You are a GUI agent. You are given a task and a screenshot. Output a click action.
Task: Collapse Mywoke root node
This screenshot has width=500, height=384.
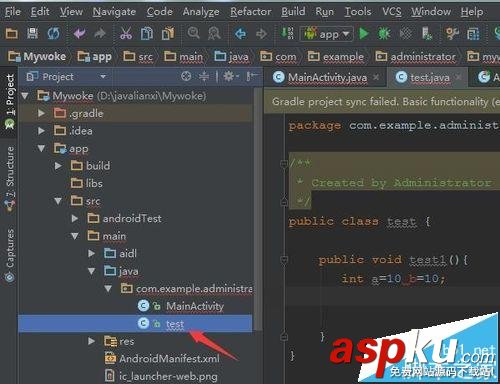[x=25, y=96]
